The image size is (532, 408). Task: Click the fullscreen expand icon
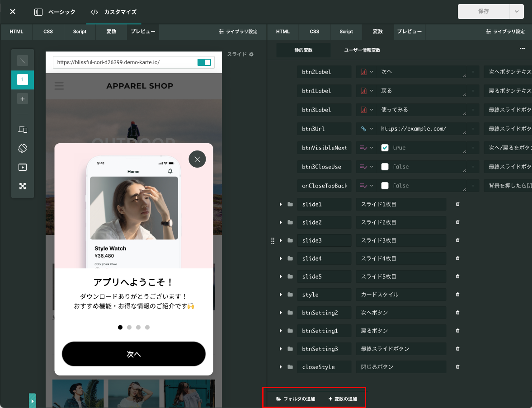pos(23,186)
